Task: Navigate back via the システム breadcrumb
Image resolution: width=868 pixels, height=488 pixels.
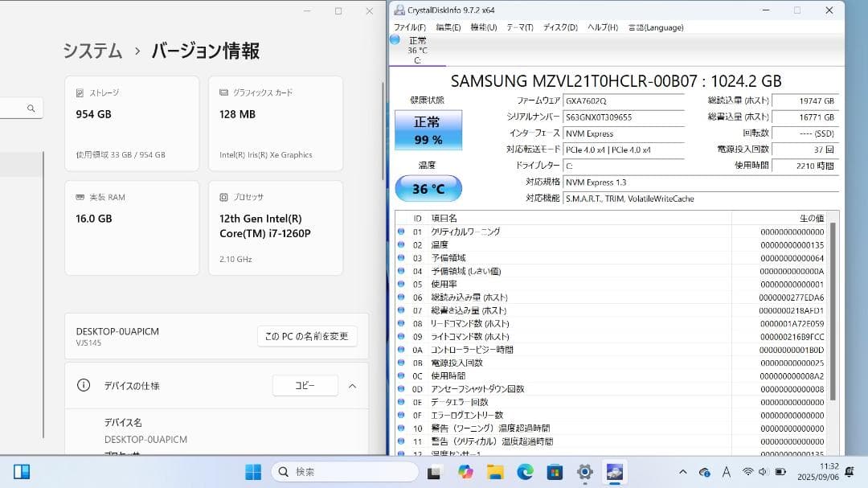Action: pos(91,50)
